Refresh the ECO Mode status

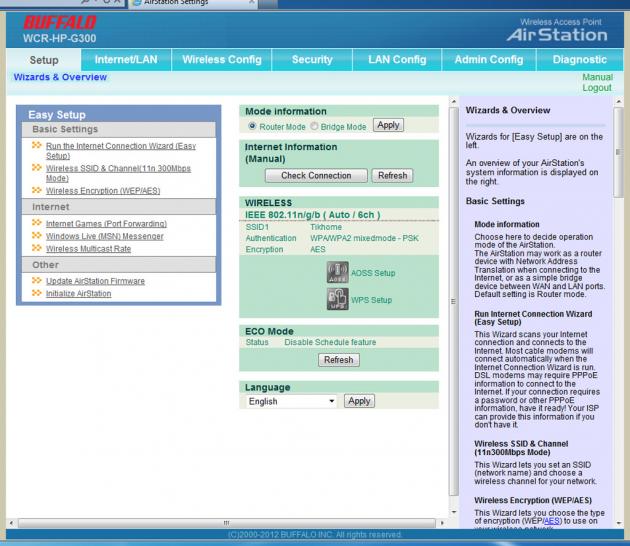338,360
